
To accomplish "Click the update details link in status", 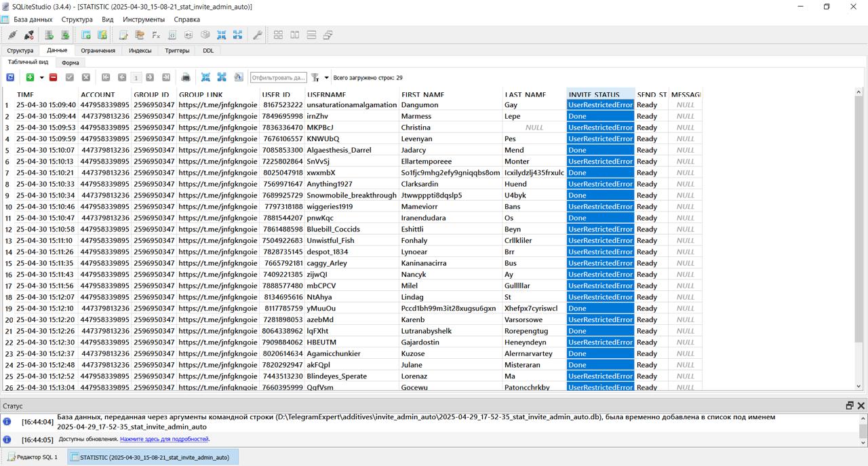I will tap(165, 439).
